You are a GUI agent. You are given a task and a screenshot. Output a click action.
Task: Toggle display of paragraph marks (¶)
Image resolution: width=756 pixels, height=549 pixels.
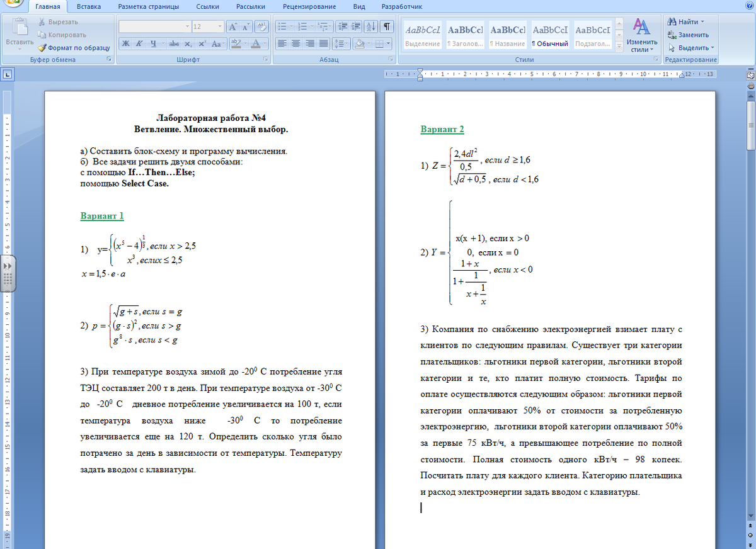(386, 26)
